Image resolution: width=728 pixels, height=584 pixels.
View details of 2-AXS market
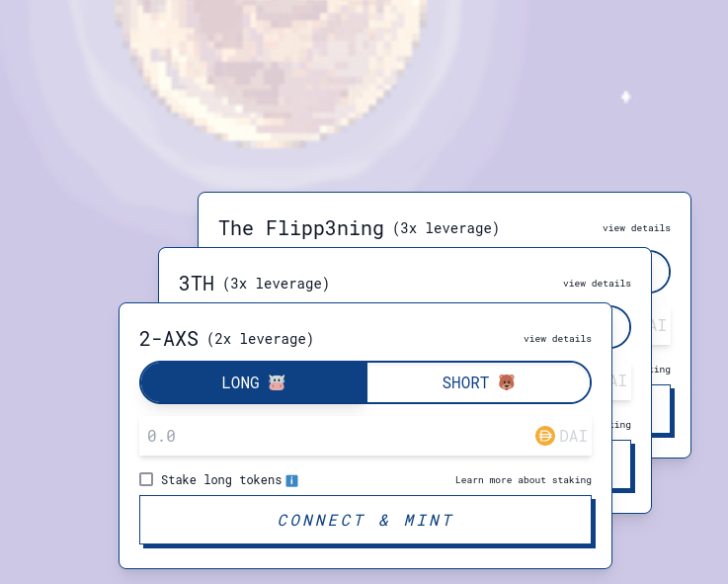pos(557,339)
